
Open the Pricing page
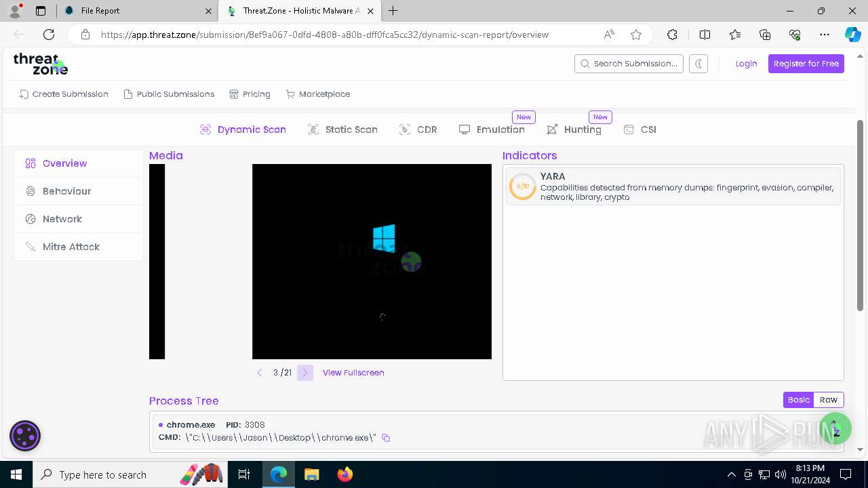click(x=250, y=94)
